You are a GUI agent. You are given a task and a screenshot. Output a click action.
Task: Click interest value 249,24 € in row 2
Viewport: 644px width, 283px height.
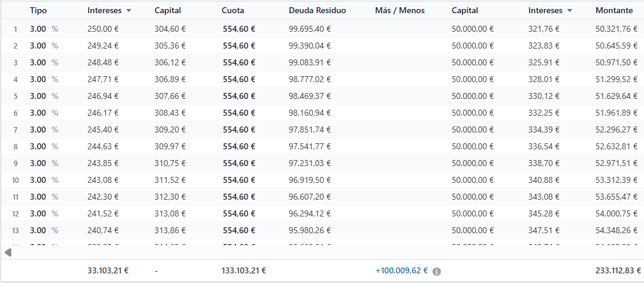point(103,46)
